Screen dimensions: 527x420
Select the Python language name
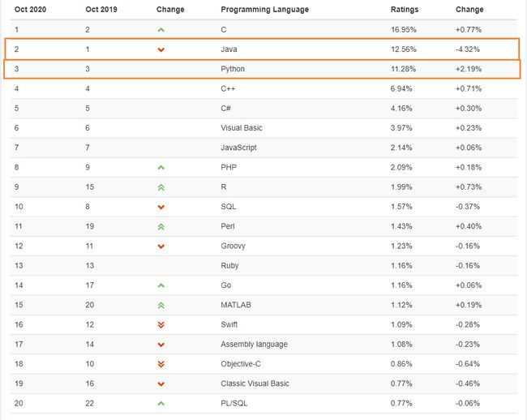coord(233,69)
